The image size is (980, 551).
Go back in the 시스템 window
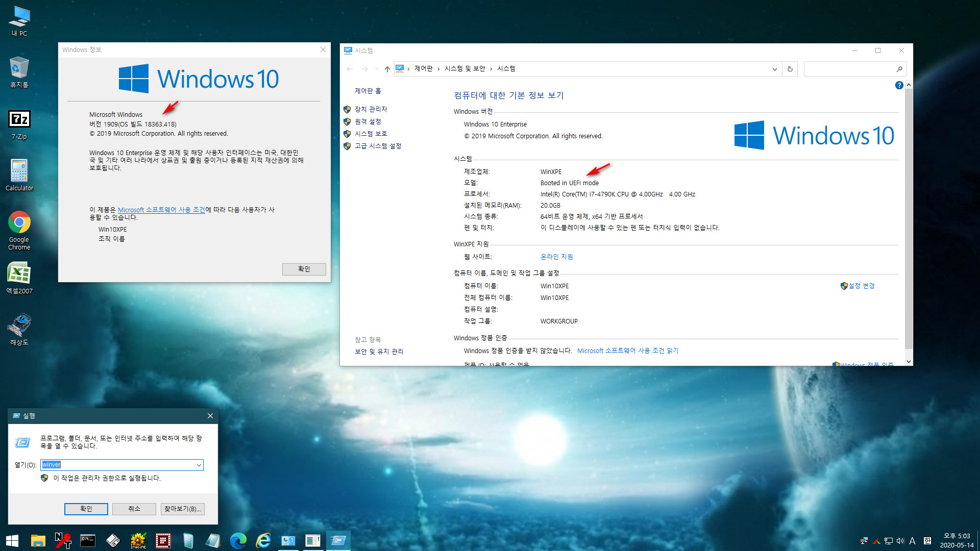(x=350, y=69)
